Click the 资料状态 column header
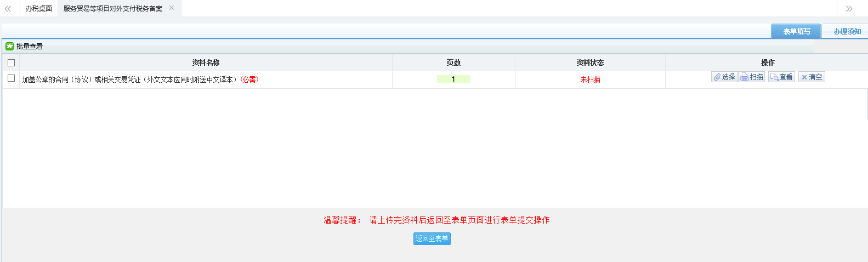868x262 pixels. tap(590, 62)
